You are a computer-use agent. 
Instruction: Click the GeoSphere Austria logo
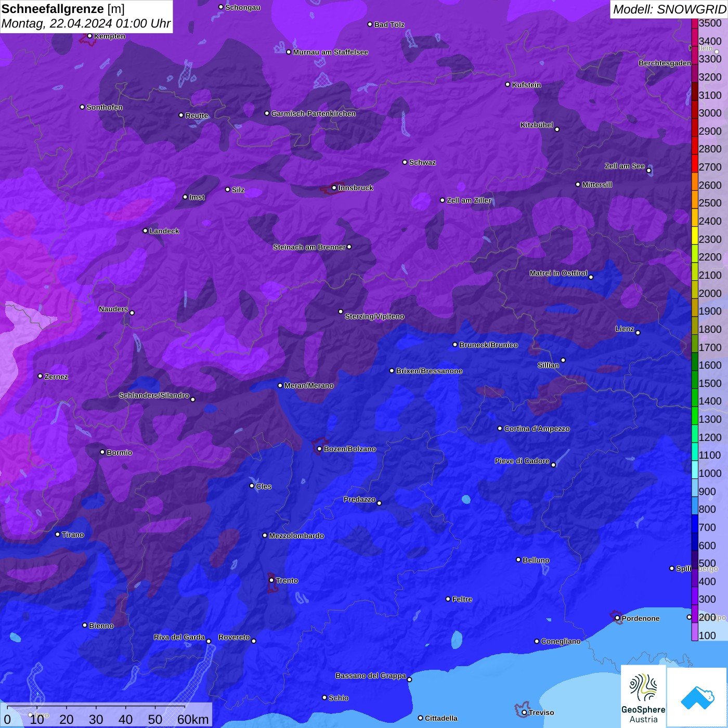tap(643, 697)
